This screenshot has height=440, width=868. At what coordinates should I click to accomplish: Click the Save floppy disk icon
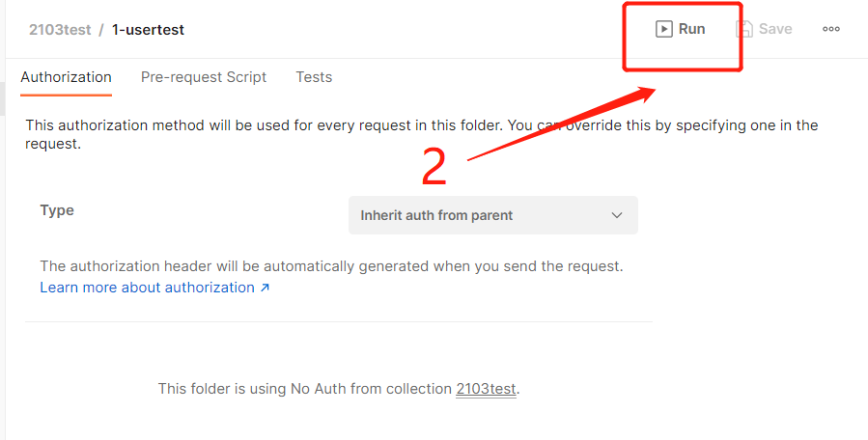744,29
